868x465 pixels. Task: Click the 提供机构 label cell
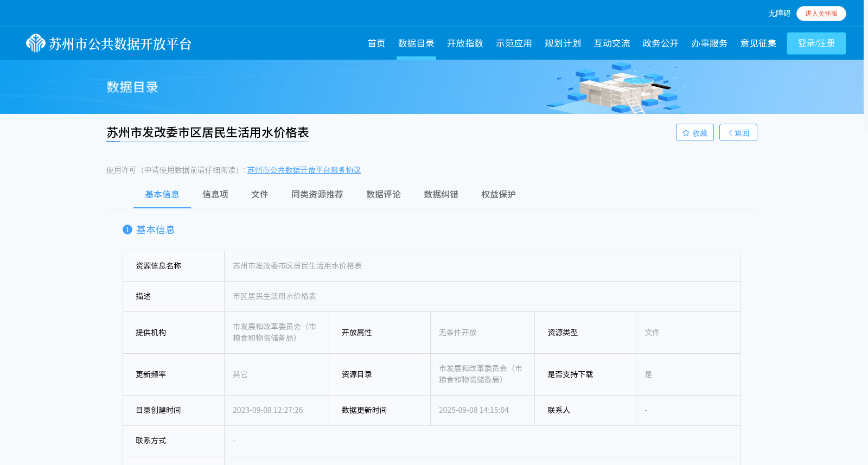point(174,333)
